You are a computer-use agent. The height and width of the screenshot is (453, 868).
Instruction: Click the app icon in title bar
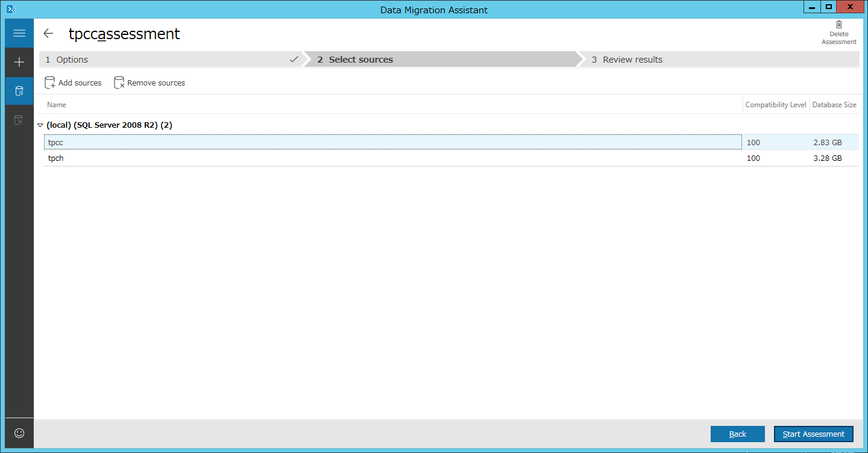(10, 9)
